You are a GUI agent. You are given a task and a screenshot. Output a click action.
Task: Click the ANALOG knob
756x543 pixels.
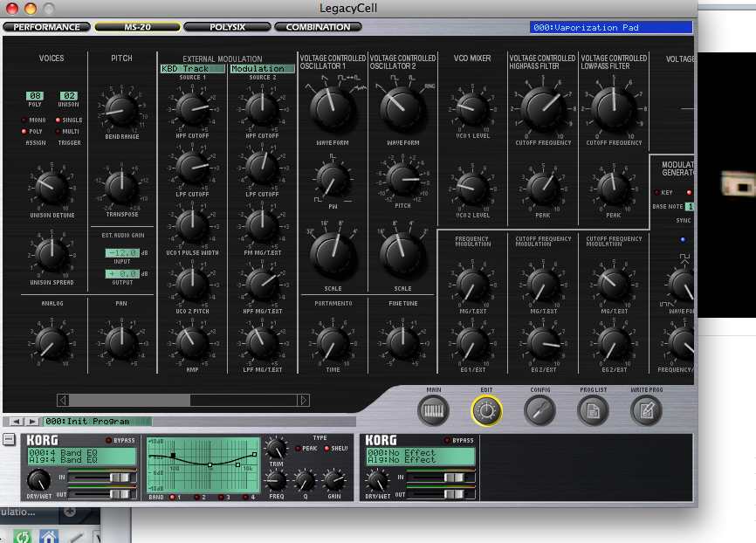pos(52,343)
